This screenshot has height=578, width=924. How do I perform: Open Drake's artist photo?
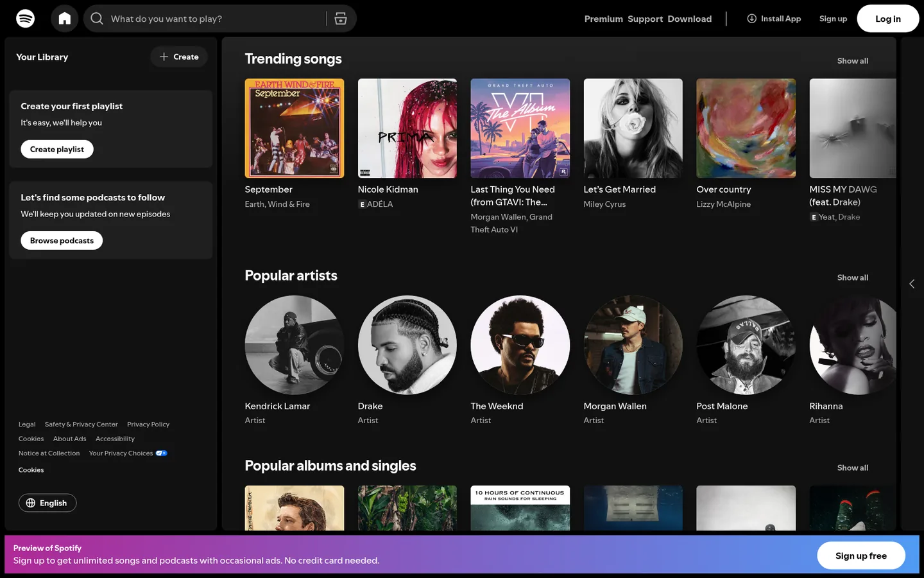[x=407, y=345]
